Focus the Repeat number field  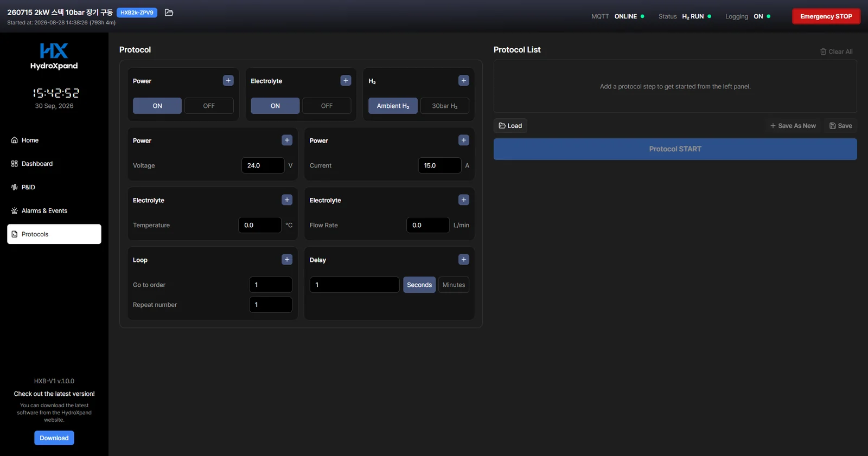[x=271, y=305]
